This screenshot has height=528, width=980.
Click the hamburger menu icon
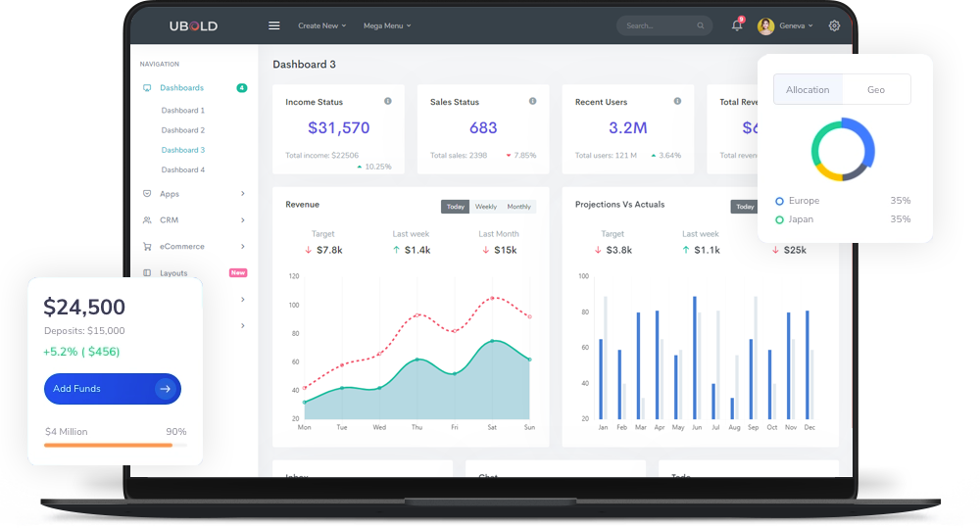(x=274, y=25)
